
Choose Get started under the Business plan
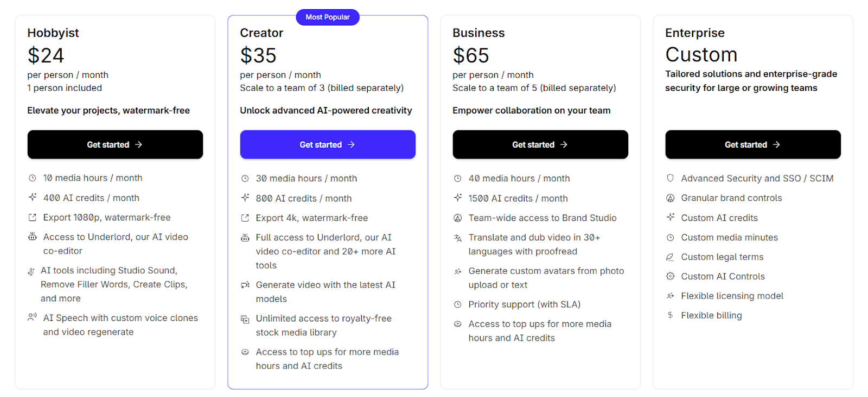[x=540, y=144]
